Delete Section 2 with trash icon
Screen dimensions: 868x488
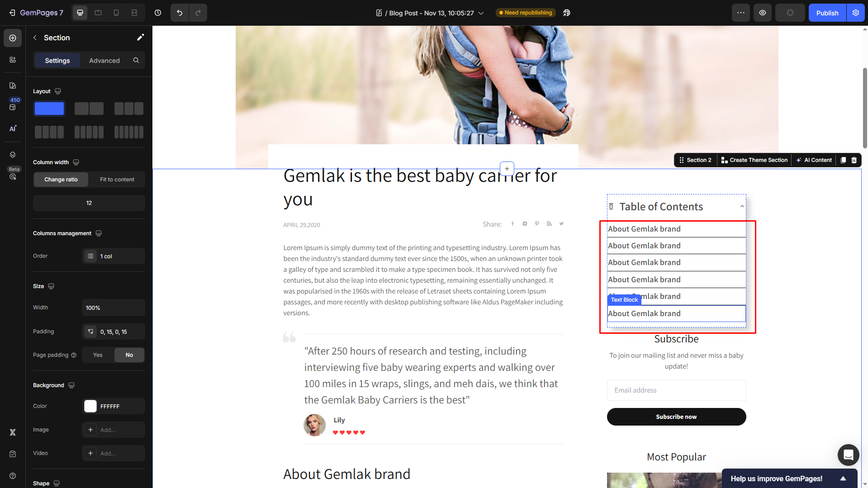click(x=854, y=160)
